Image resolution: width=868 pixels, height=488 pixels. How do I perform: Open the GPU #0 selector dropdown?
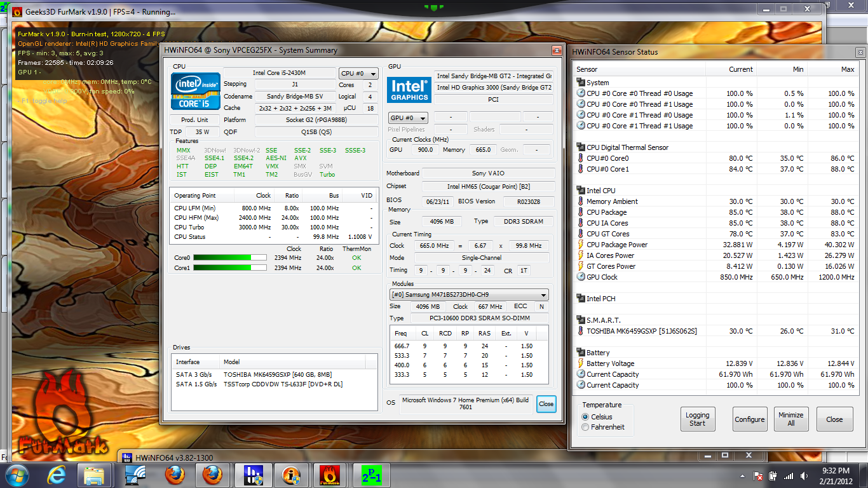click(408, 118)
